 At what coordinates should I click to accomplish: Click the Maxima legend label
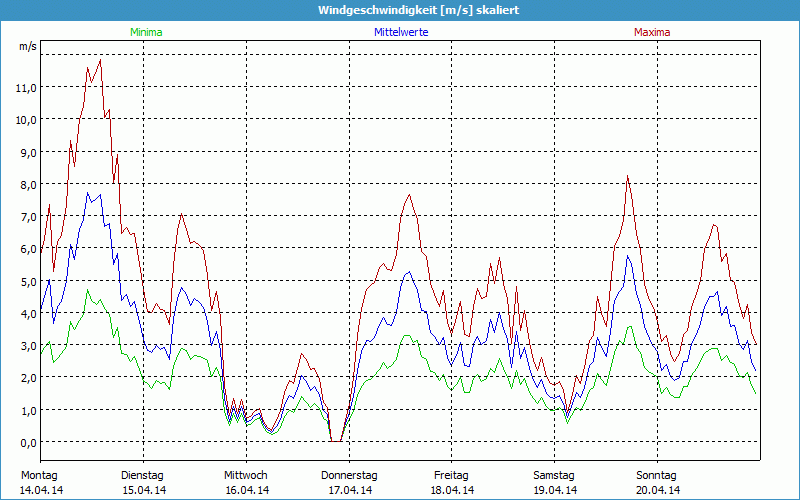point(652,32)
